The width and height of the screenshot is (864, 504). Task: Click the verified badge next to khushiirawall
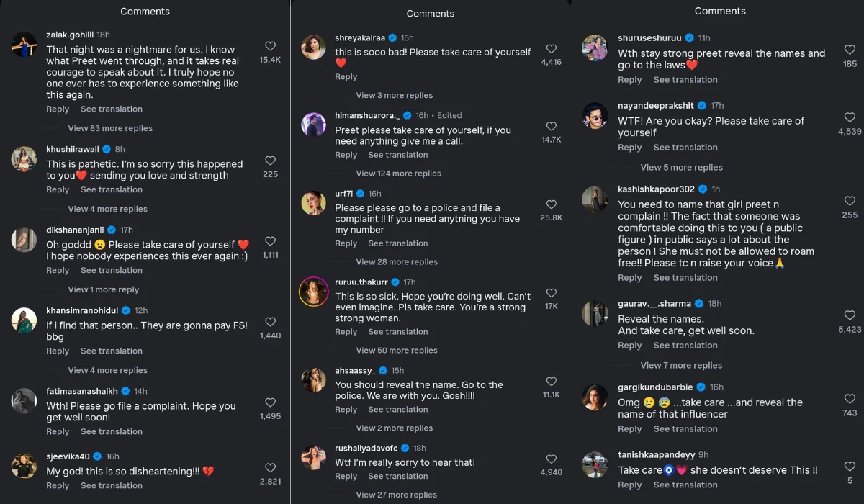tap(107, 149)
